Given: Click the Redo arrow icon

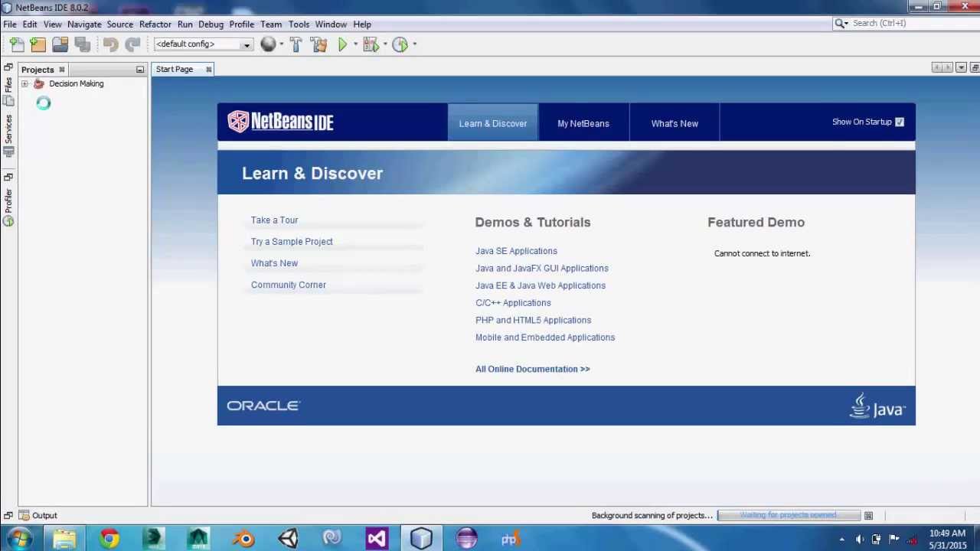Looking at the screenshot, I should [x=132, y=44].
